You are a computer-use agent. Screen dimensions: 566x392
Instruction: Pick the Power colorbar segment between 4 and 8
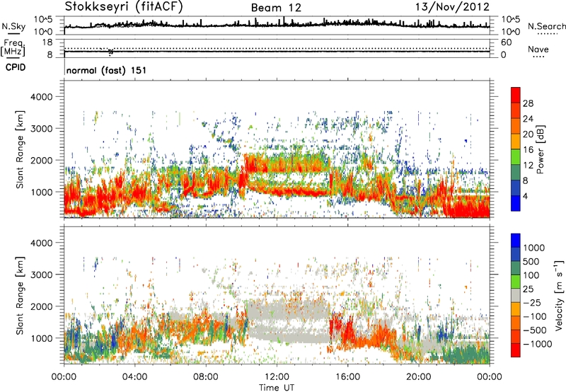[x=516, y=188]
